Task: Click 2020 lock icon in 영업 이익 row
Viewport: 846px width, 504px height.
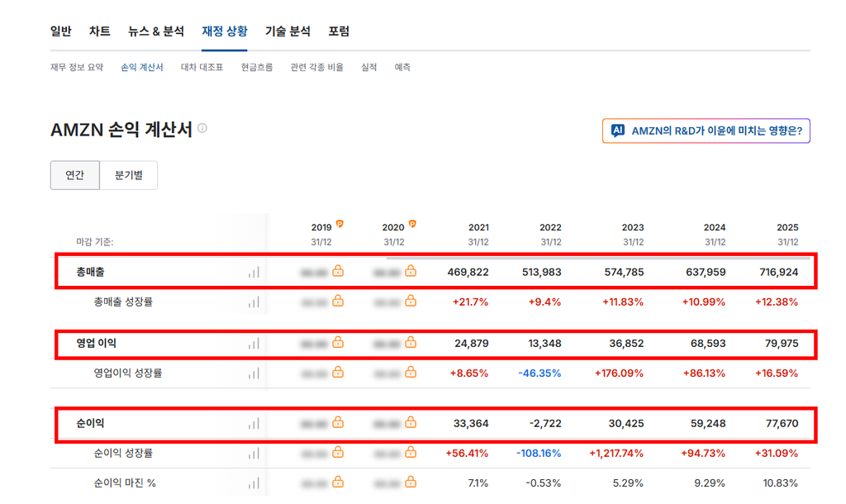Action: point(411,342)
